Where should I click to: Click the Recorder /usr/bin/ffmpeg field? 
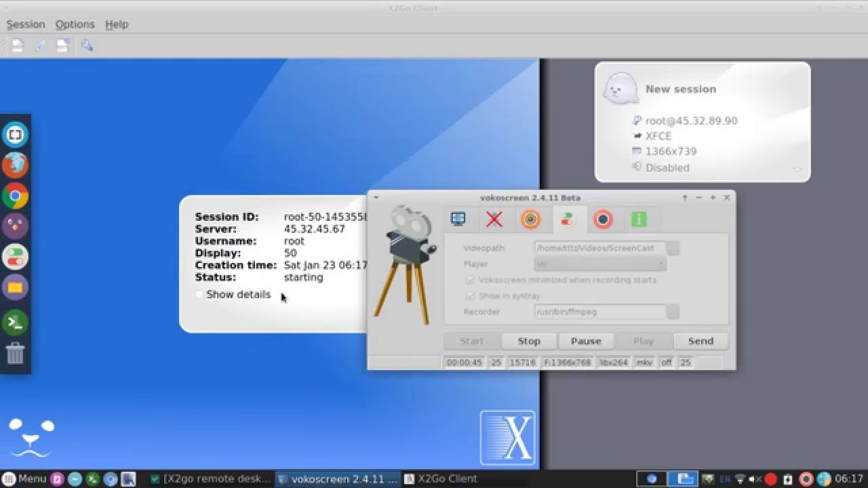point(600,312)
